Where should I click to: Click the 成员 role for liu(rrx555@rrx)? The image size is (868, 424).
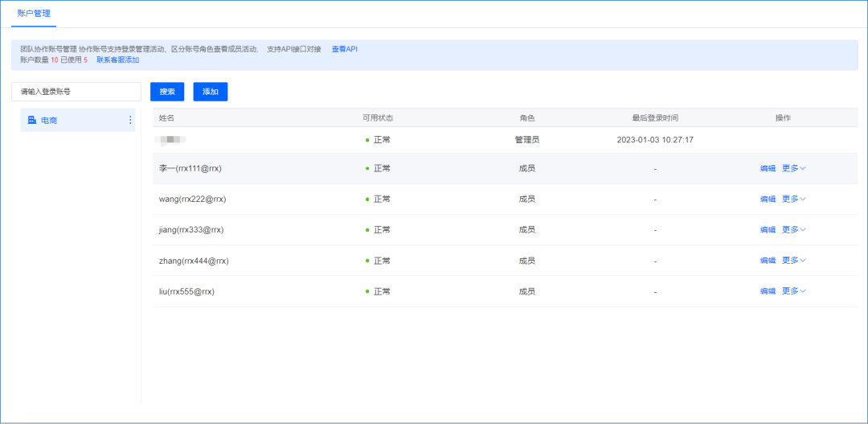pyautogui.click(x=527, y=291)
